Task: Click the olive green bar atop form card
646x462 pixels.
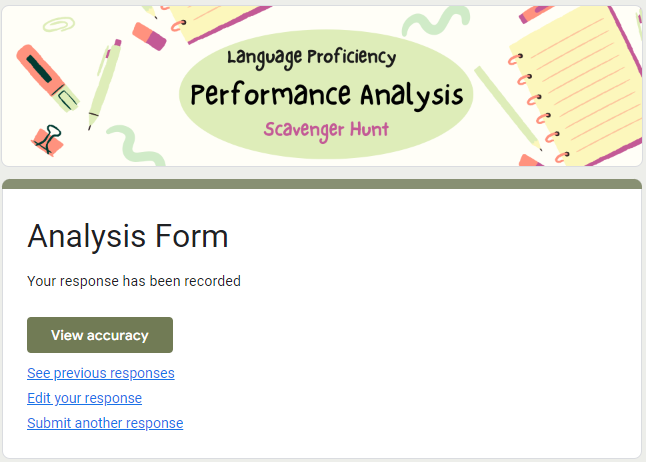Action: click(x=322, y=184)
